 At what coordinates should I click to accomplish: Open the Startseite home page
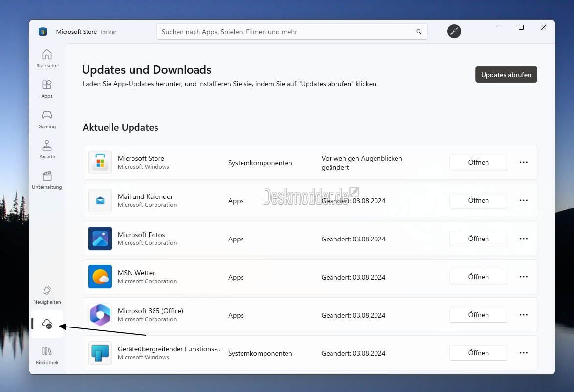pyautogui.click(x=47, y=59)
